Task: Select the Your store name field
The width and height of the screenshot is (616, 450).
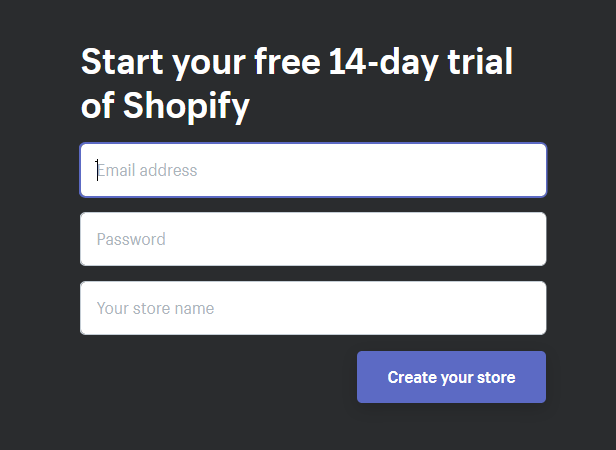Action: 313,308
